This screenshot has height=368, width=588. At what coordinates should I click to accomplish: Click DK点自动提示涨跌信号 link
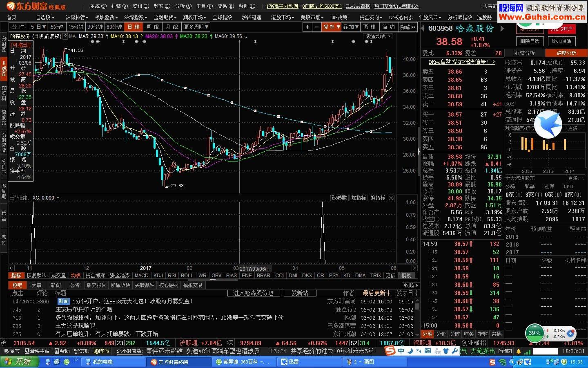point(461,62)
